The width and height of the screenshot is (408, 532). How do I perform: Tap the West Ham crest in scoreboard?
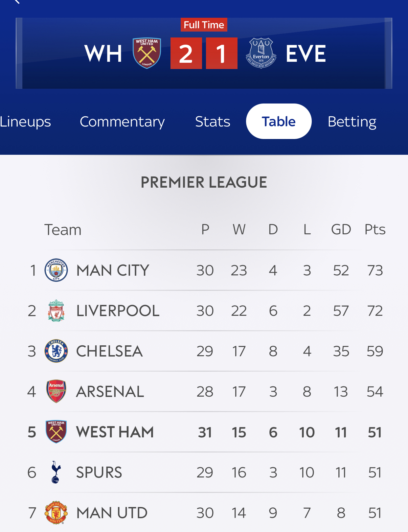point(147,53)
